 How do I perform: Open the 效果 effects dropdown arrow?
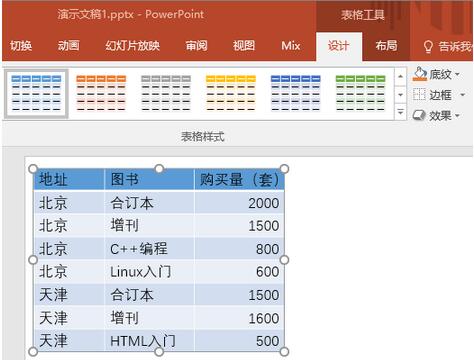pyautogui.click(x=457, y=116)
